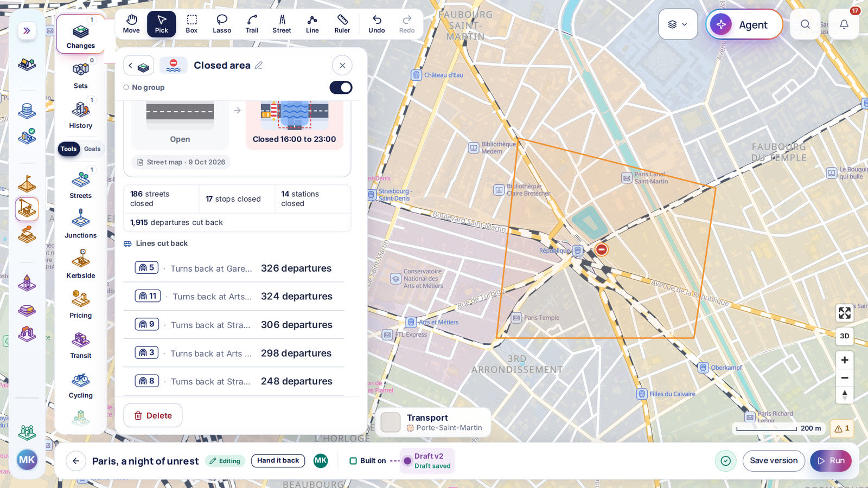
Task: Open the Cycling tool
Action: pyautogui.click(x=81, y=384)
